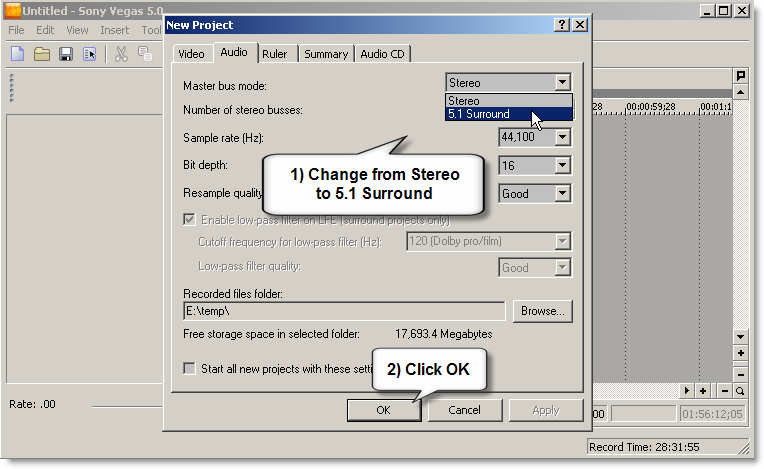Close the New Project dialog

click(x=580, y=24)
